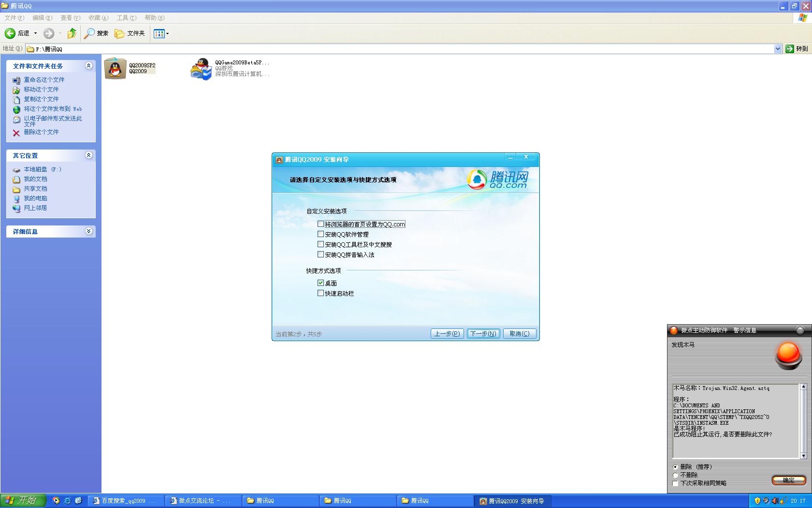Select 删除 (推荐) radio option

pos(675,467)
